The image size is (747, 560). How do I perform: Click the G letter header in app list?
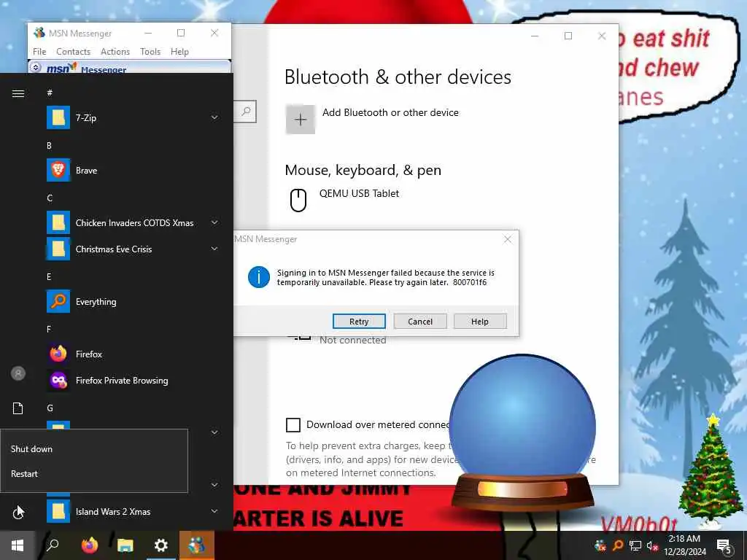[x=50, y=408]
